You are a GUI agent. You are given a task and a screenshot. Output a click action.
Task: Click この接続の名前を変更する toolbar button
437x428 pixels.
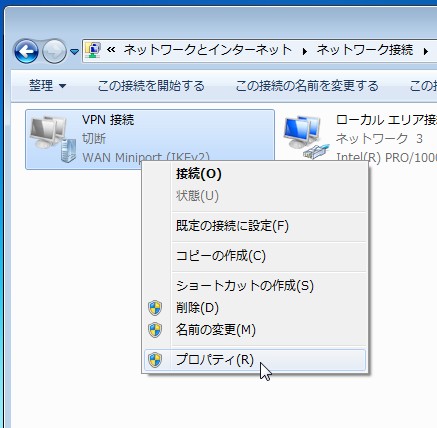tap(307, 86)
